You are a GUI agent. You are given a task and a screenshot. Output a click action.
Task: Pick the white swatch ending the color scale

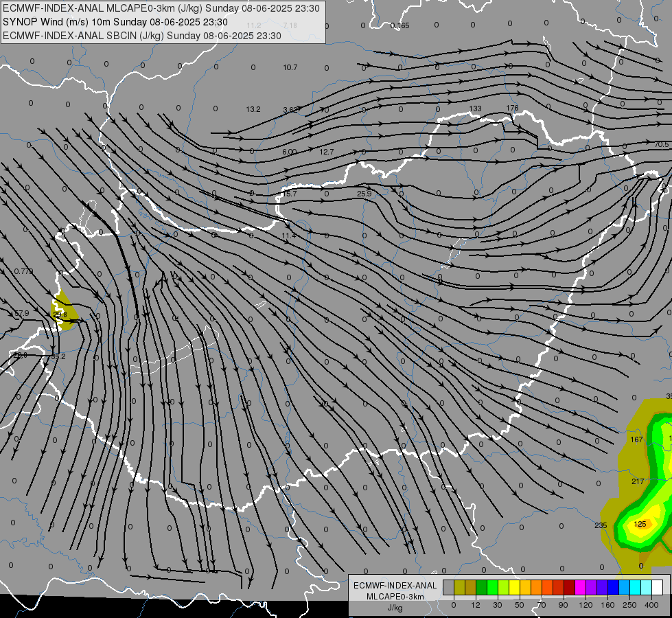657,587
